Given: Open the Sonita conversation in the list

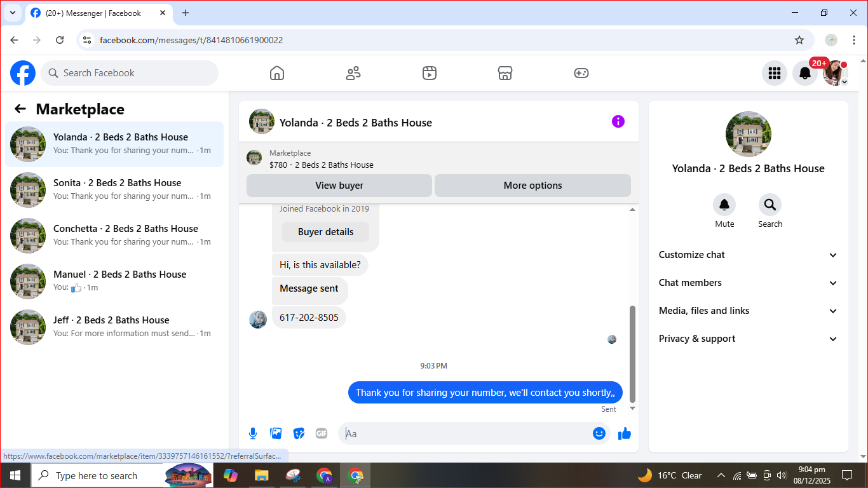Looking at the screenshot, I should click(114, 190).
